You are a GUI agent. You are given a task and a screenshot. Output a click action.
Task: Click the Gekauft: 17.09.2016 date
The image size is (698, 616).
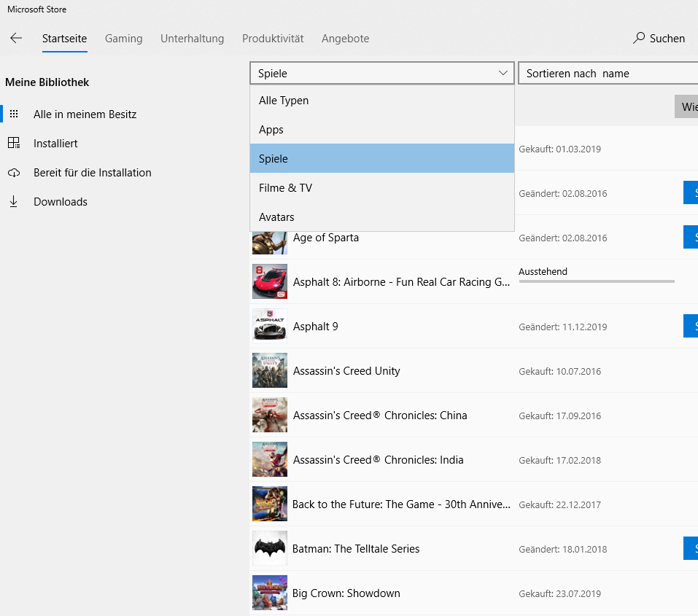559,416
